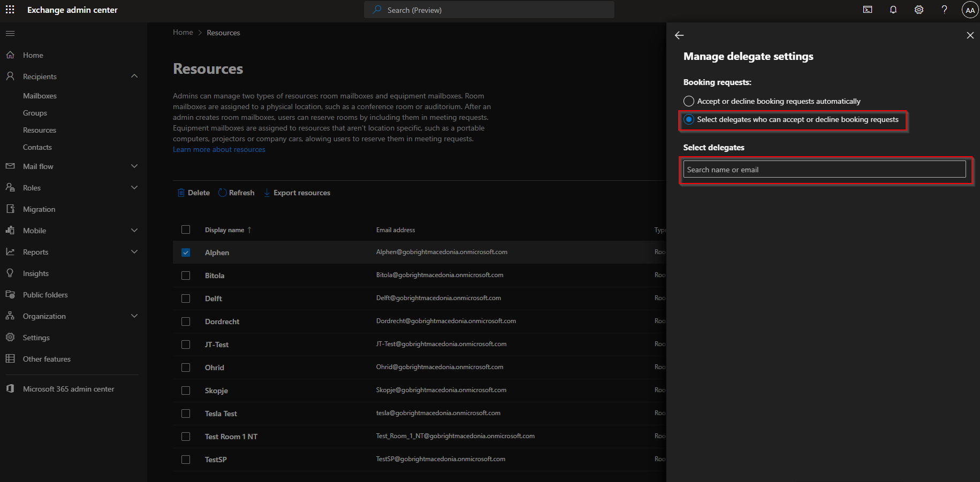The height and width of the screenshot is (482, 980).
Task: Uncheck the Alphen row checkbox
Action: (x=186, y=253)
